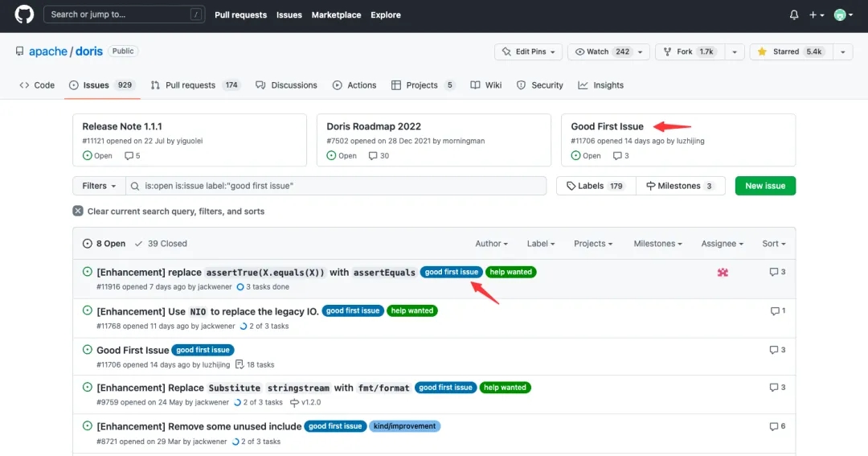Open the Projects tab
The width and height of the screenshot is (868, 456).
click(423, 85)
